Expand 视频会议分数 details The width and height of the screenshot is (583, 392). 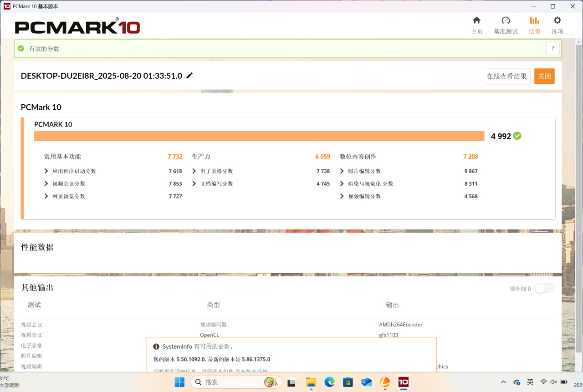pyautogui.click(x=46, y=184)
